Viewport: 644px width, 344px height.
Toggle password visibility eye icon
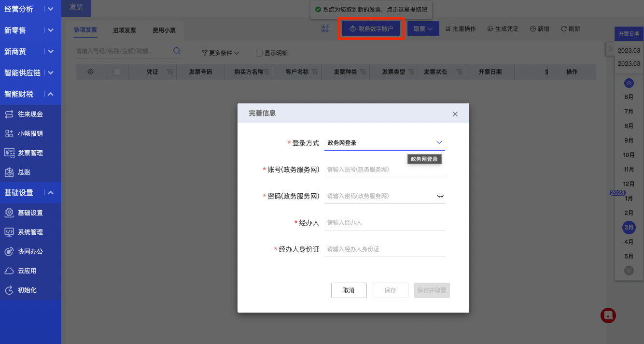pos(440,196)
